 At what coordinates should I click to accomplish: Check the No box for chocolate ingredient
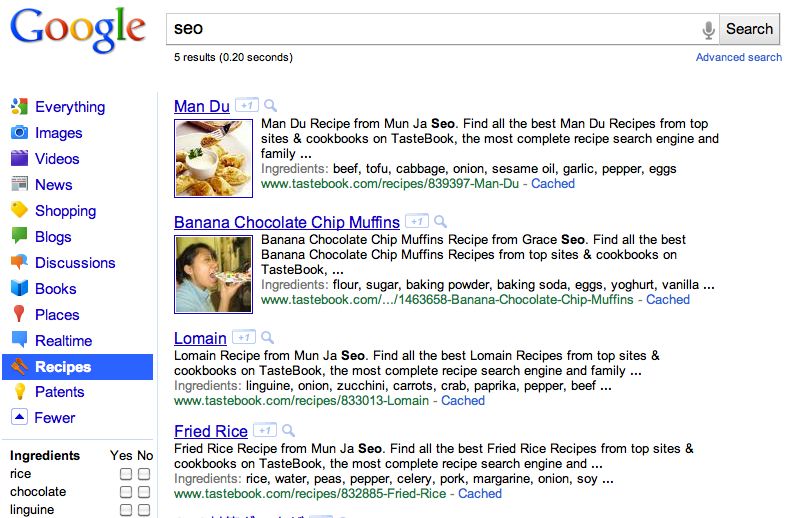click(144, 492)
